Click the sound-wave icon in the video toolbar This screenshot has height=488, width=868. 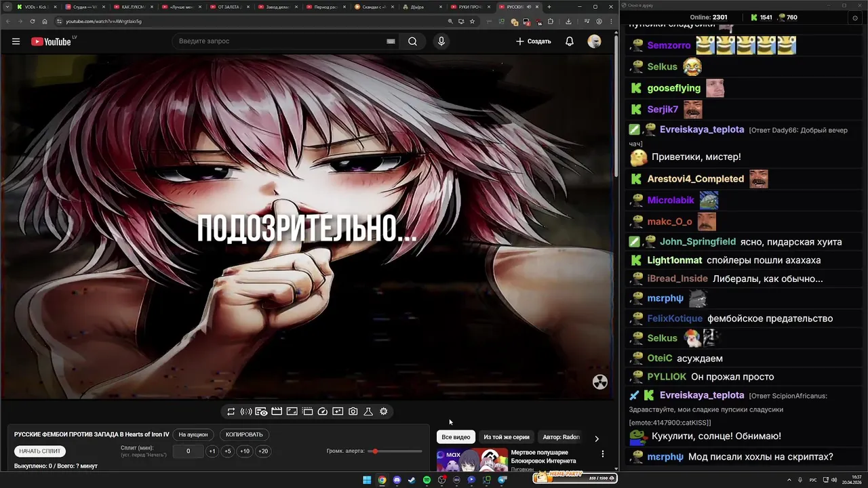(246, 411)
